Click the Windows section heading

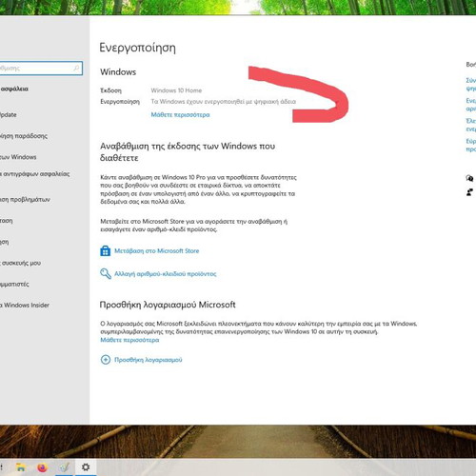tap(118, 72)
